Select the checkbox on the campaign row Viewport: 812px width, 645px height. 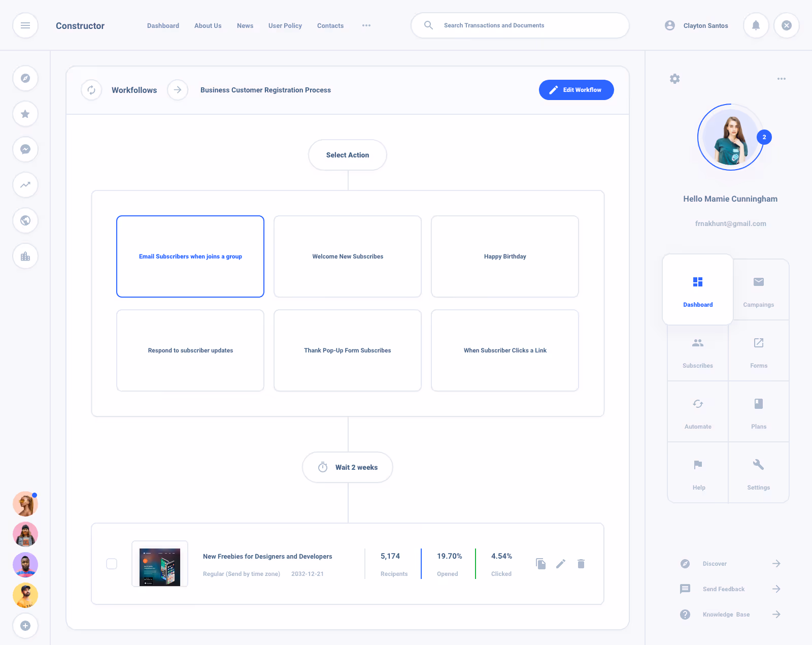[x=112, y=564]
